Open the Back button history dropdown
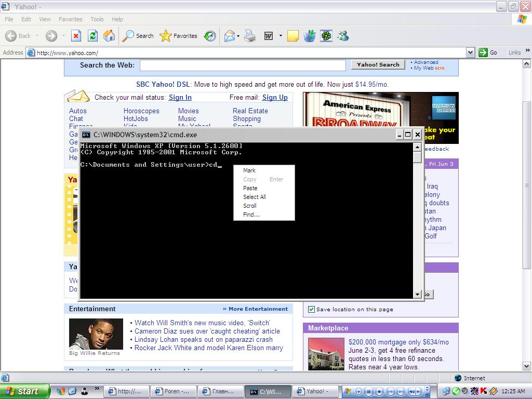Viewport: 532px width, 399px height. [x=37, y=36]
